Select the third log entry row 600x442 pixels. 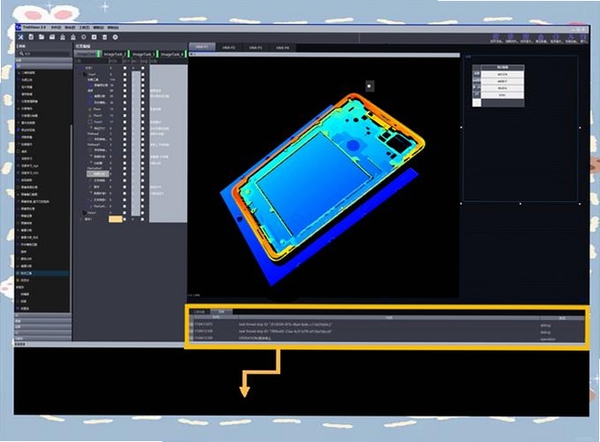[x=386, y=338]
